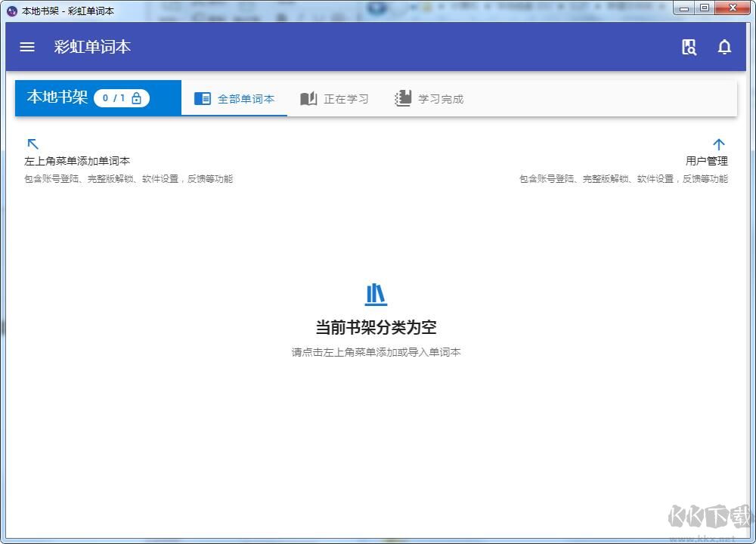The image size is (756, 544).
Task: Click the app icon in the title bar
Action: tap(11, 11)
